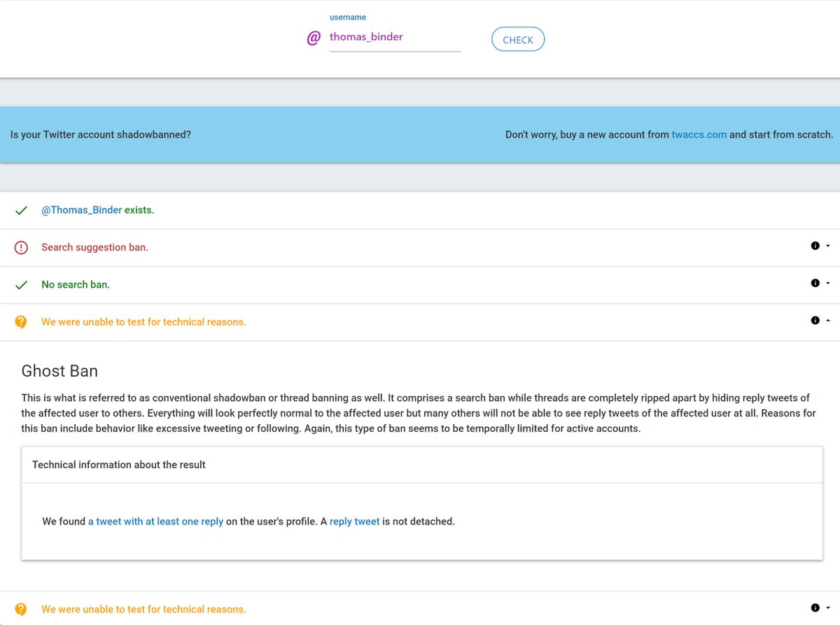The height and width of the screenshot is (625, 840).
Task: Click green checkmark beside No search ban
Action: 21,285
